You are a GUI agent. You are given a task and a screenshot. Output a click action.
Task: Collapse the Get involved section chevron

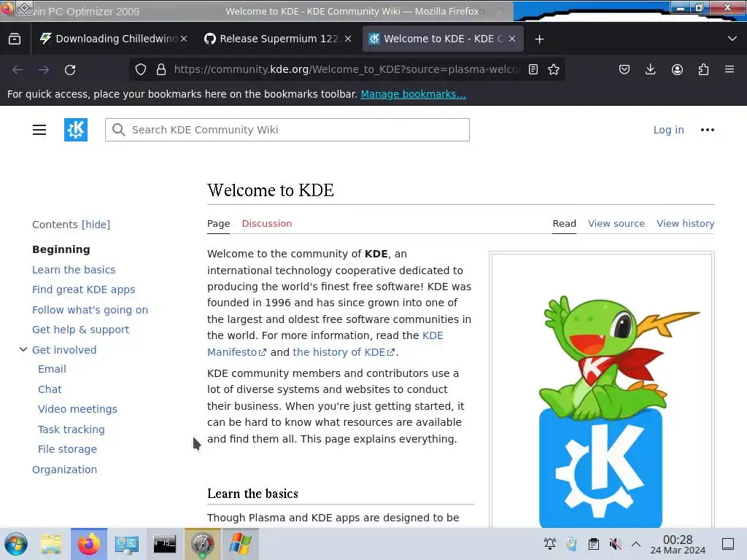coord(23,349)
